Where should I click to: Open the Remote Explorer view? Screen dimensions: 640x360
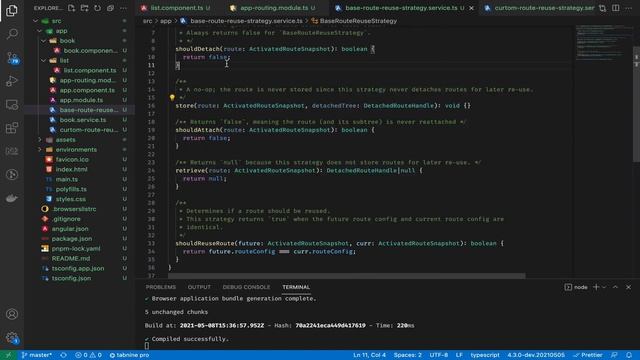tap(12, 104)
